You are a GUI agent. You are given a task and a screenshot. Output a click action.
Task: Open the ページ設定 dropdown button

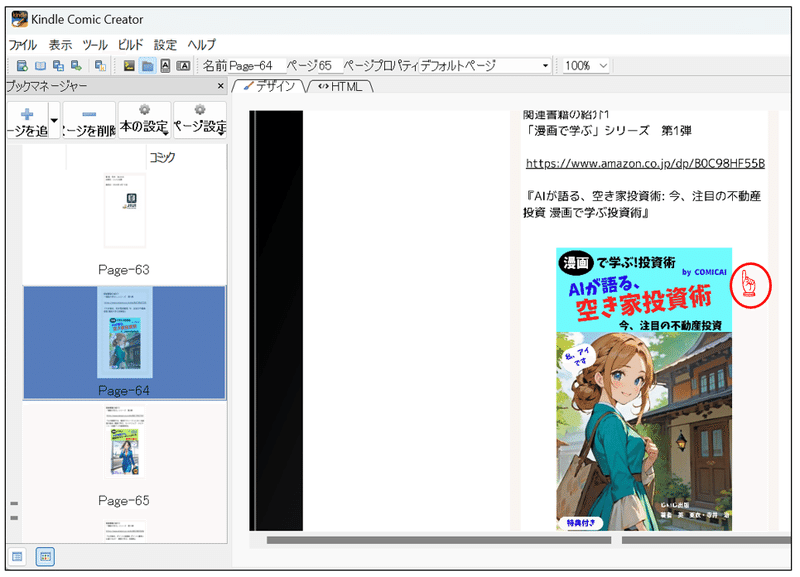[199, 120]
